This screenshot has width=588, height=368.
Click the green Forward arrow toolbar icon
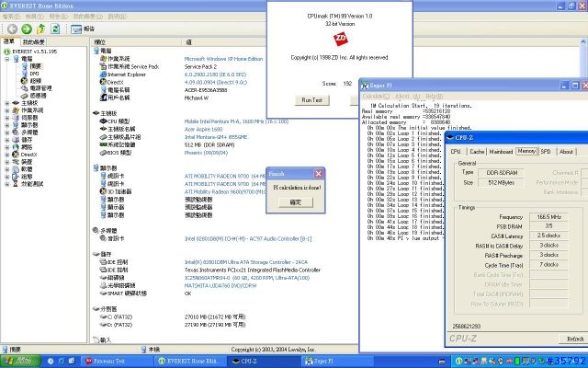pos(27,29)
